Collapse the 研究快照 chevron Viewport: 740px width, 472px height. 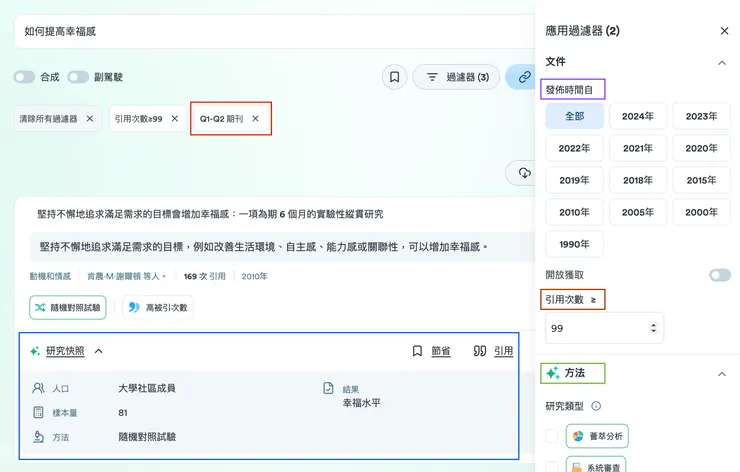pos(99,351)
